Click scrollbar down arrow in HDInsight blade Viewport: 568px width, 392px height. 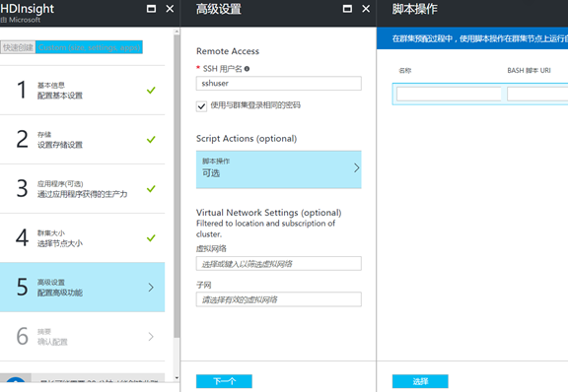177,378
